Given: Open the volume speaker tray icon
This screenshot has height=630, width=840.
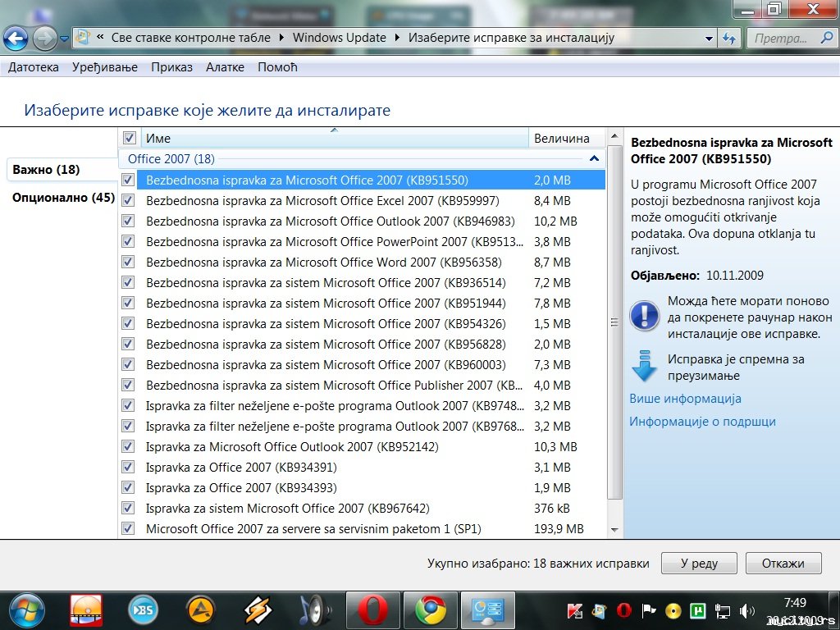Looking at the screenshot, I should (x=746, y=610).
